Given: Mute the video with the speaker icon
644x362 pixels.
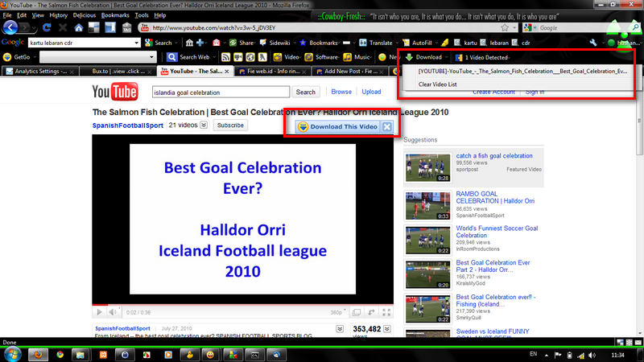Looking at the screenshot, I should click(112, 312).
